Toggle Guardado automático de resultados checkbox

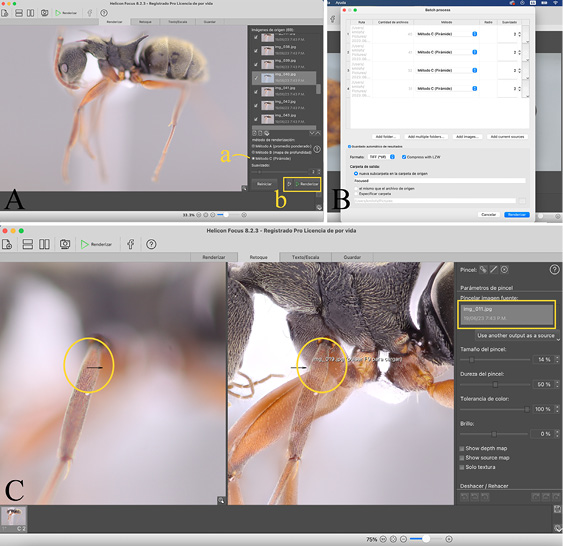349,146
